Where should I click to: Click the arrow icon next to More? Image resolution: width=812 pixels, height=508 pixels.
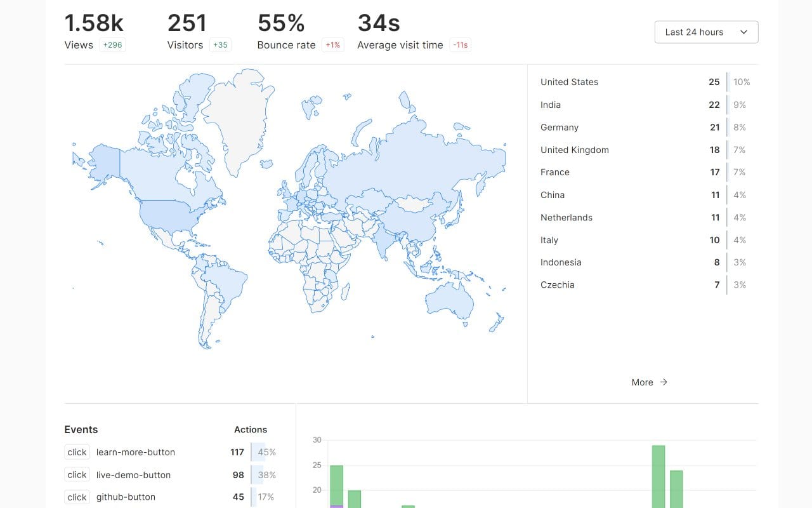click(664, 382)
